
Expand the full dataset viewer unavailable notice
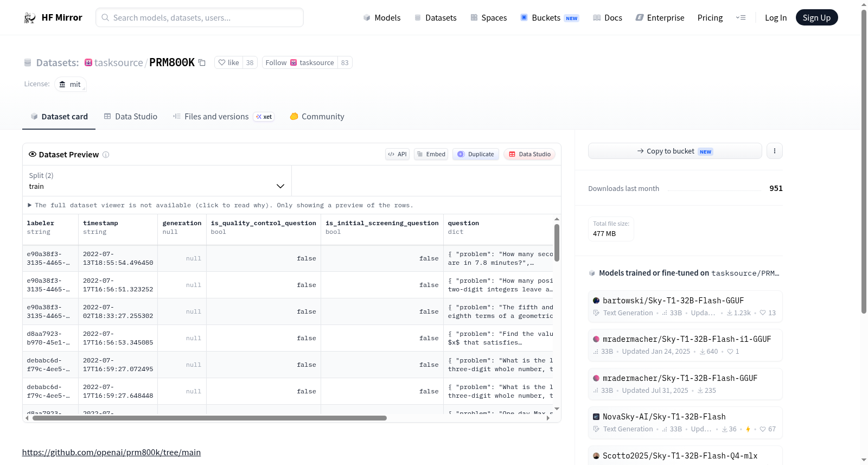(221, 205)
